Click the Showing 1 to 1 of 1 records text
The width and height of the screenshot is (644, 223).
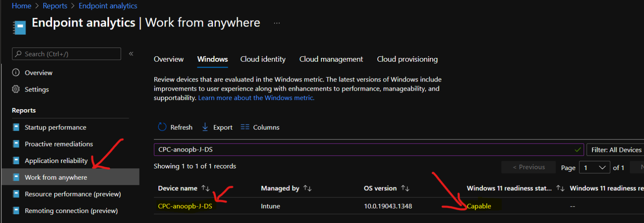pos(195,166)
